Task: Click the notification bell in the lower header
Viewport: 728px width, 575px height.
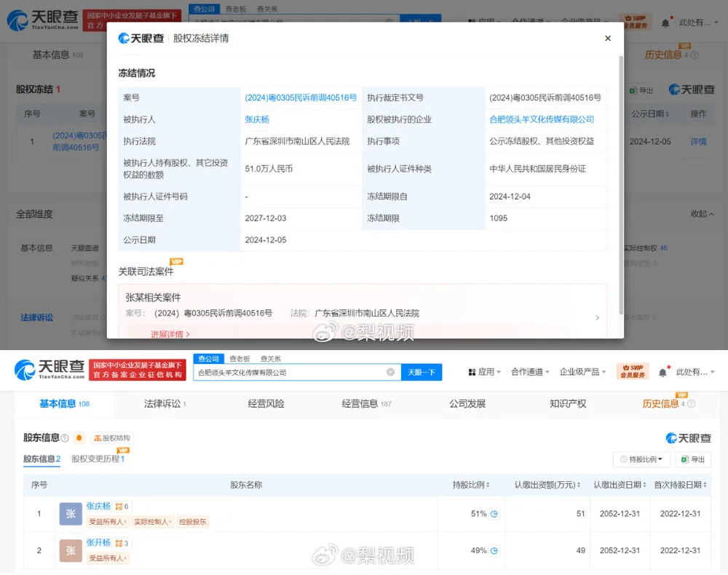Action: [x=662, y=372]
